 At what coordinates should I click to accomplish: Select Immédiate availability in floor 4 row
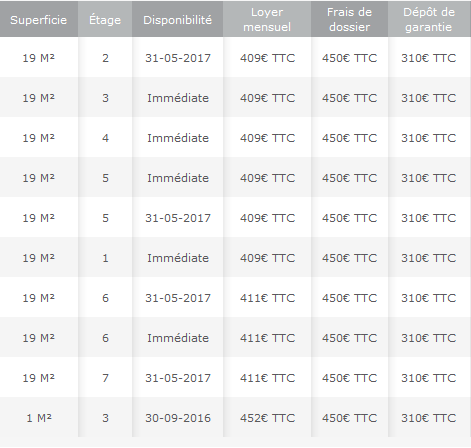pos(178,138)
